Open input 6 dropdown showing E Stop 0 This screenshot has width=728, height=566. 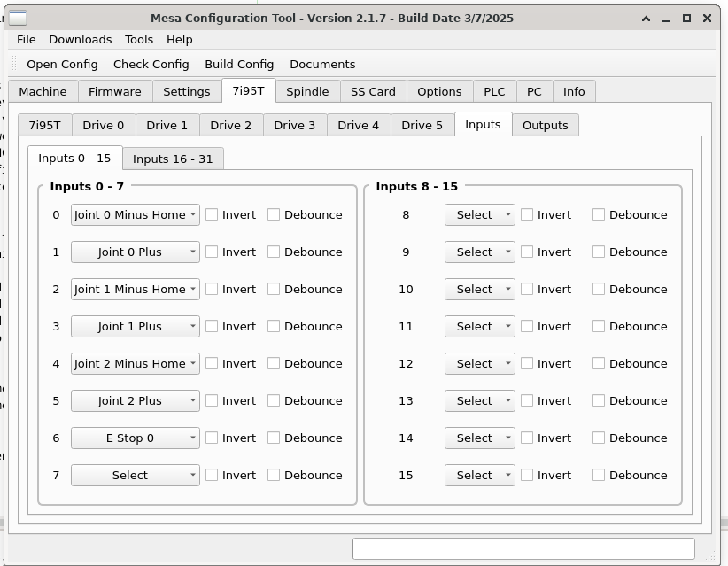point(136,438)
